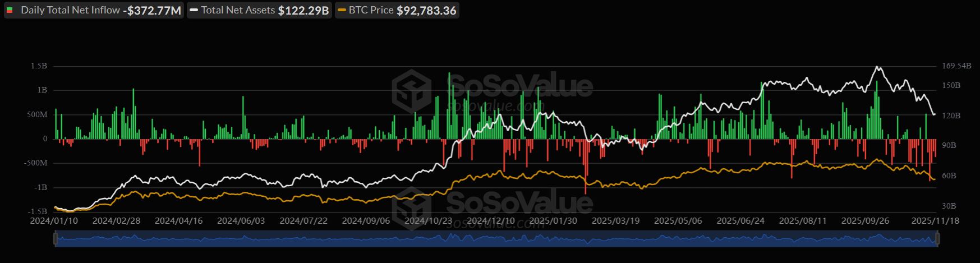
Task: Click the -1B left axis label
Action: (41, 188)
